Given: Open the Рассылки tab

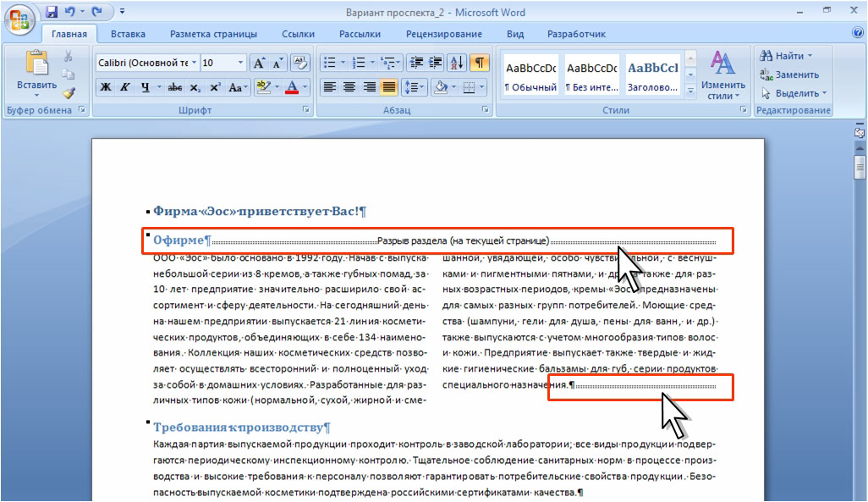Looking at the screenshot, I should coord(360,34).
